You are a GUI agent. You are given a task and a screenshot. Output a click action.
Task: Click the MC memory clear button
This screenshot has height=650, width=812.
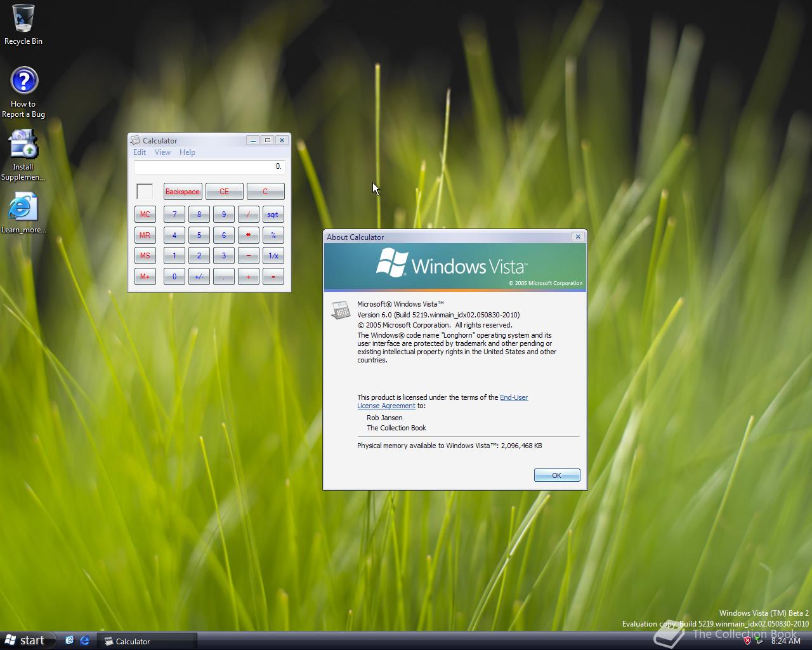click(145, 215)
